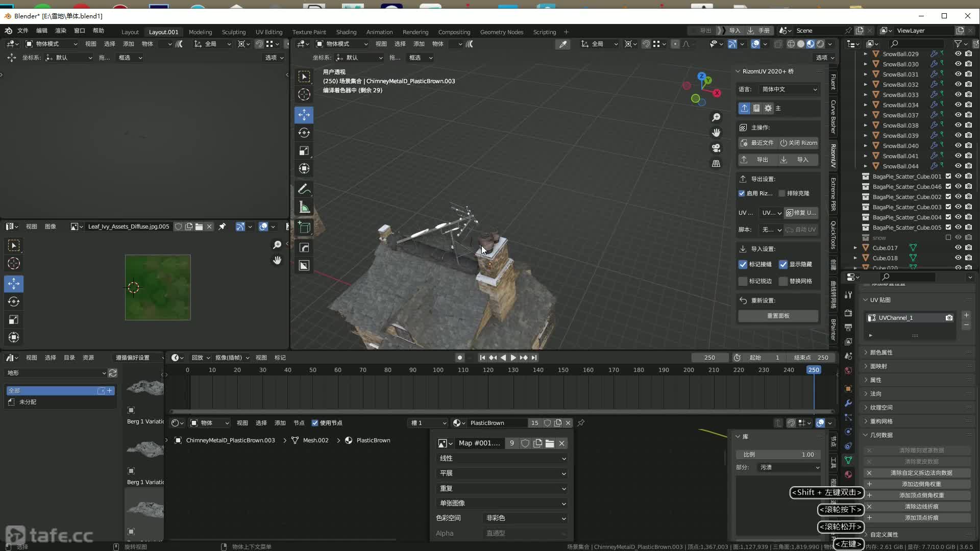Viewport: 980px width, 551px height.
Task: Select the Move tool in 3D viewport toolbar
Action: click(304, 114)
